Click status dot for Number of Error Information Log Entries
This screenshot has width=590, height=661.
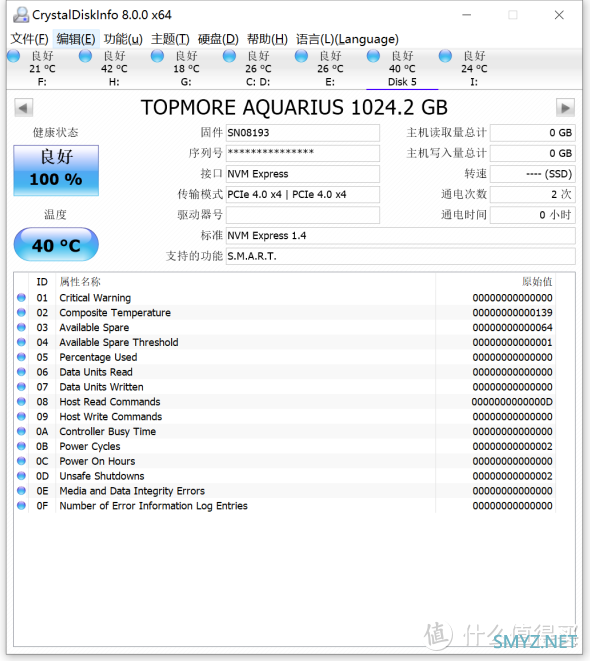point(21,505)
